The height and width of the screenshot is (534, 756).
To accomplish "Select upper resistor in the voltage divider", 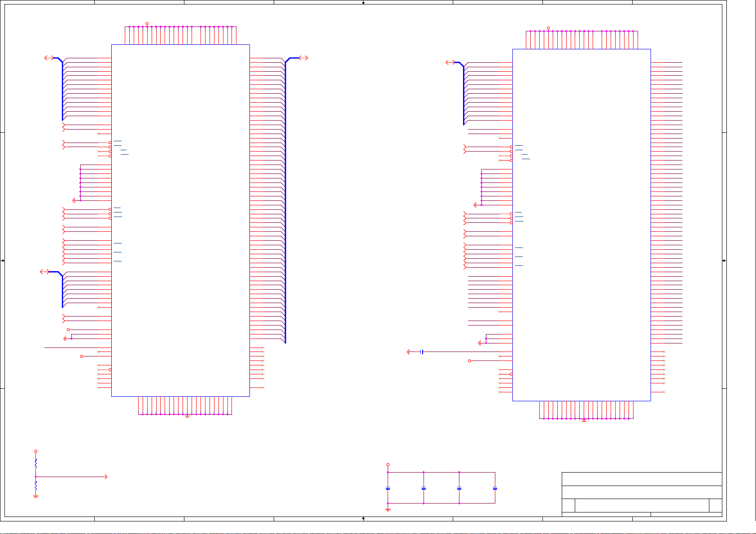I will (x=35, y=463).
